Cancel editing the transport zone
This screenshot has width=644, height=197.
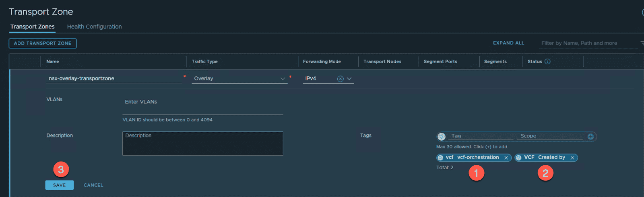tap(93, 185)
